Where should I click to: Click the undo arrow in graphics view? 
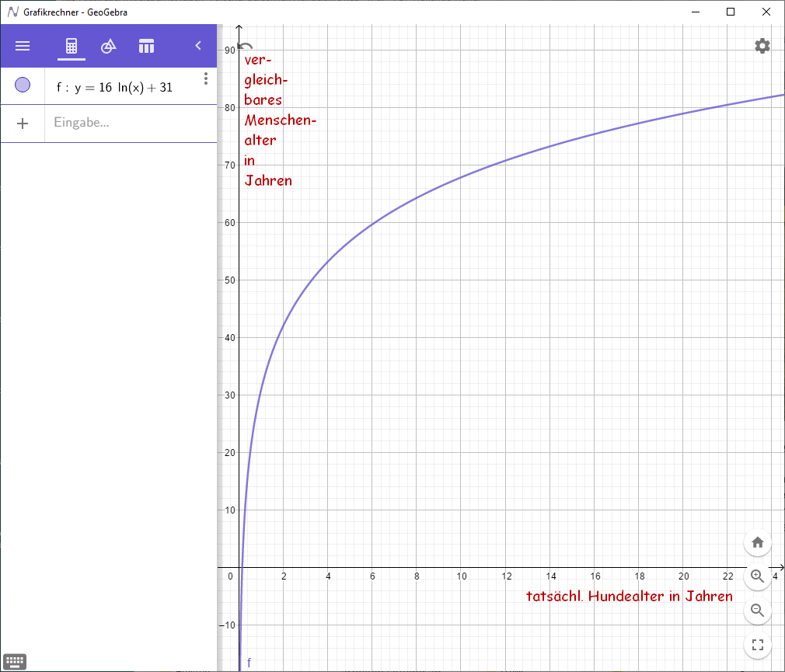click(246, 47)
